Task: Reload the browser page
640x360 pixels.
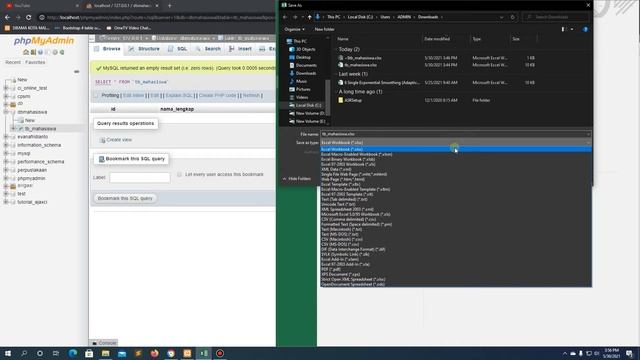Action: pos(28,18)
